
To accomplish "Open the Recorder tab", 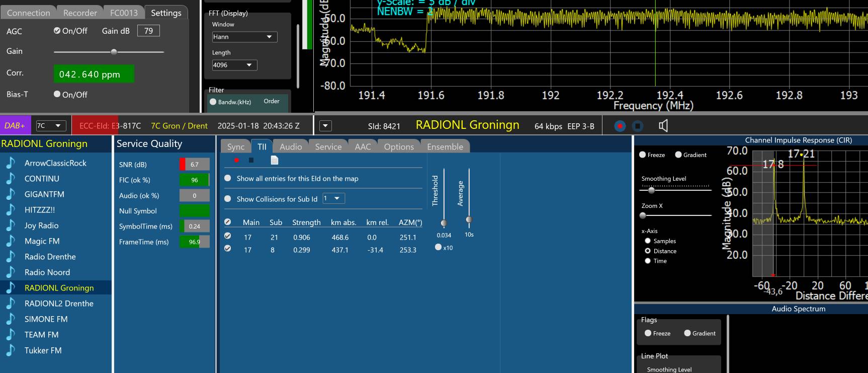I will (x=80, y=13).
